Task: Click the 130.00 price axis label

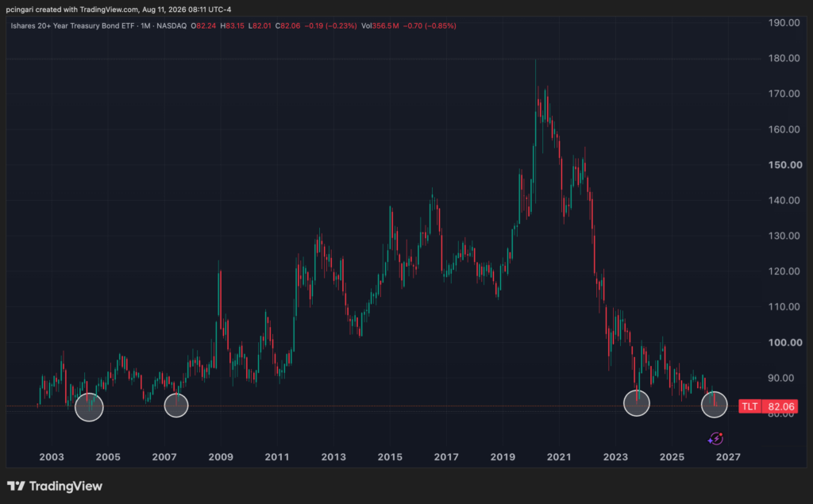Action: pyautogui.click(x=784, y=236)
